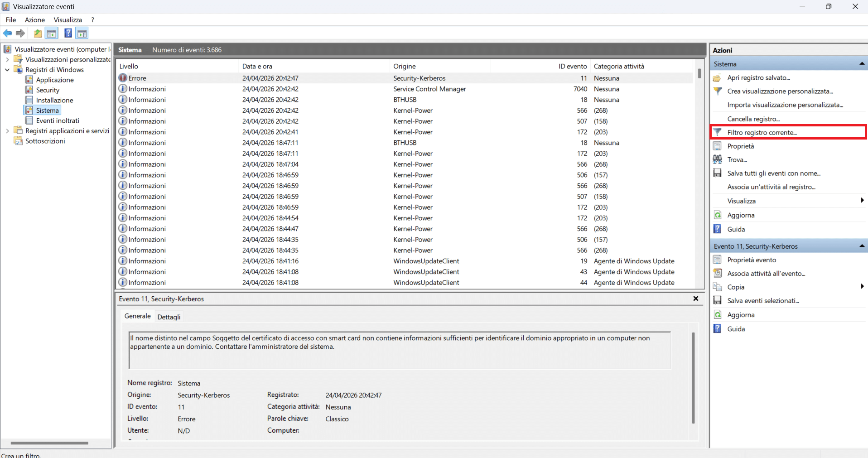Collapse the Sistema section in Azioni
The image size is (868, 458).
point(861,64)
